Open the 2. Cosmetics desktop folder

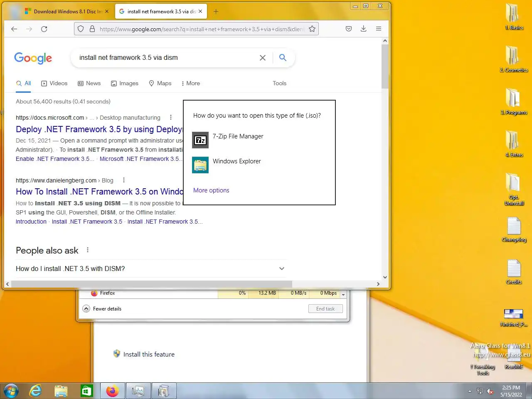pos(514,59)
